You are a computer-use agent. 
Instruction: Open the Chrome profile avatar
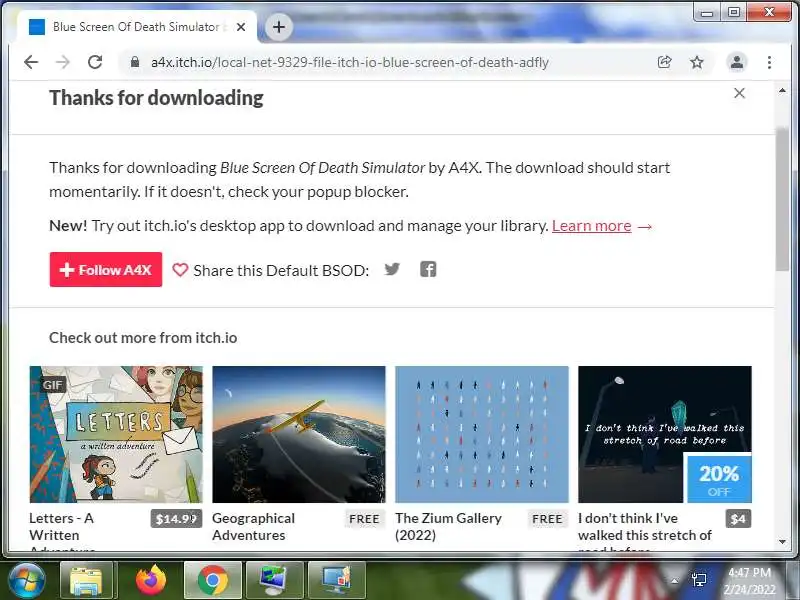[x=737, y=62]
